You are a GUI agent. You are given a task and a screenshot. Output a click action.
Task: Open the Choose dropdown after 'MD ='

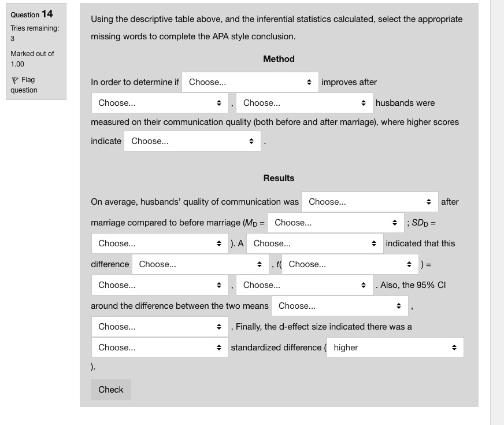coord(335,222)
